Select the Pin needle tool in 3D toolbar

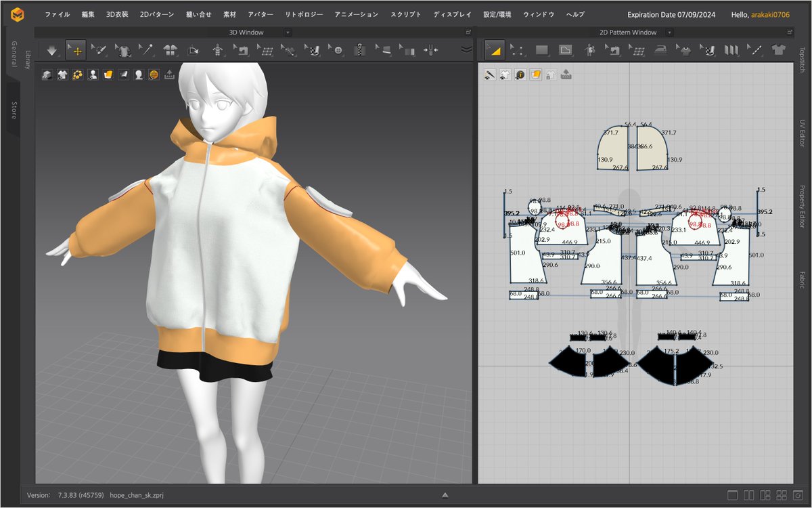[x=146, y=49]
